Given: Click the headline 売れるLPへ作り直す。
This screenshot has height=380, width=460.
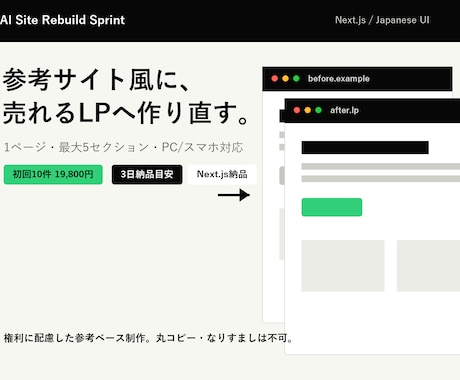Looking at the screenshot, I should pyautogui.click(x=126, y=113).
